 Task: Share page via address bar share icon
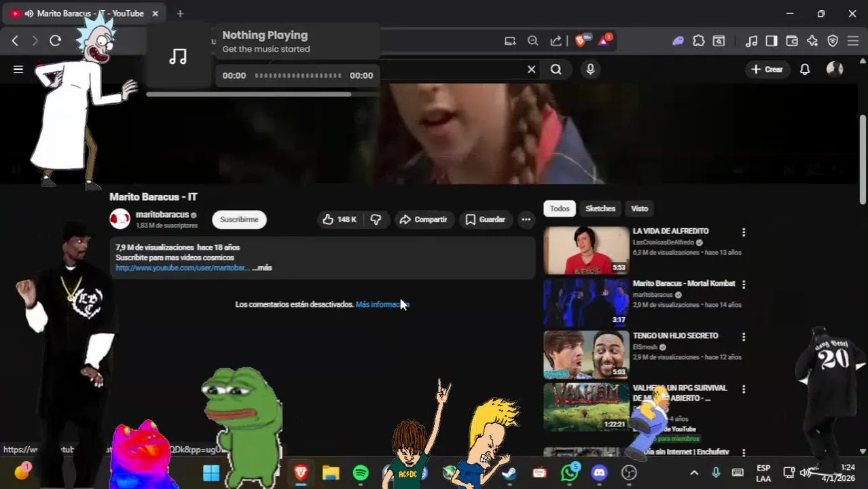click(556, 41)
